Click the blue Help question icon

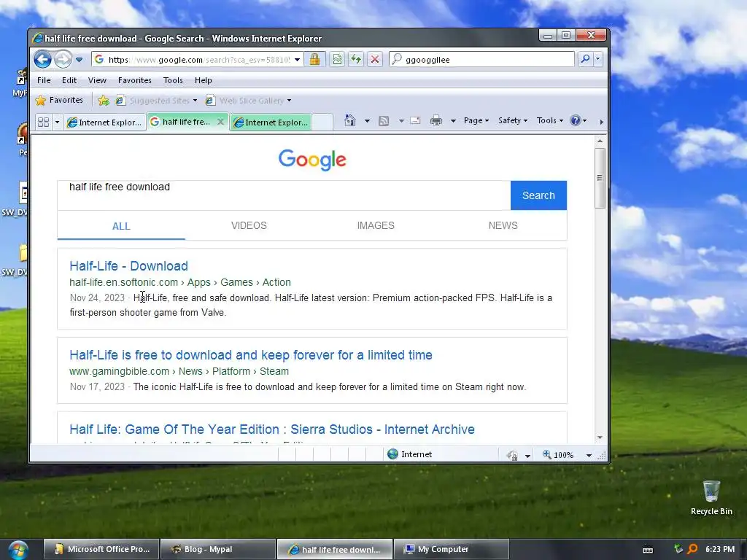coord(576,120)
